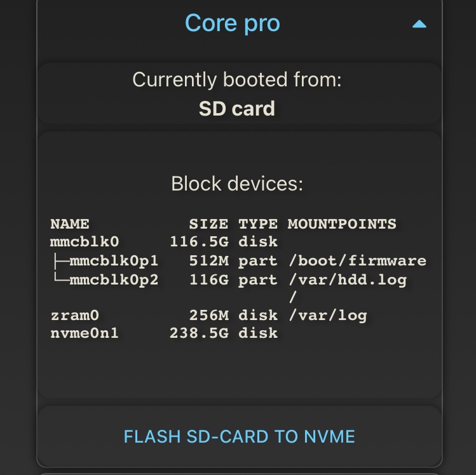
Task: Select the mmcblk0 disk entry
Action: click(x=84, y=242)
